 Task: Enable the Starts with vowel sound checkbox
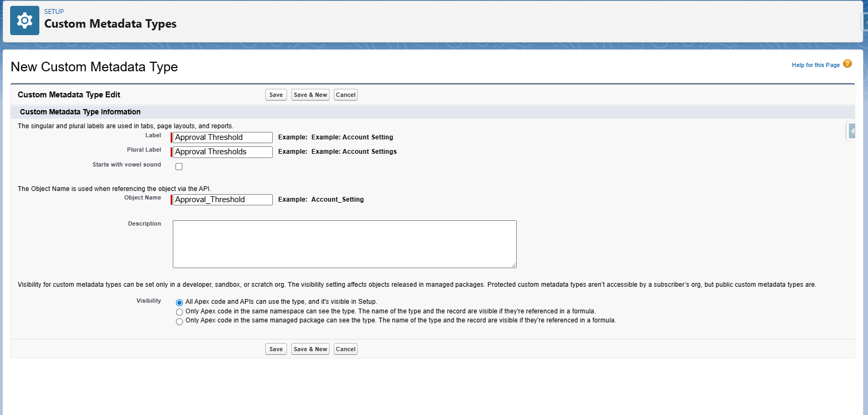click(x=179, y=167)
